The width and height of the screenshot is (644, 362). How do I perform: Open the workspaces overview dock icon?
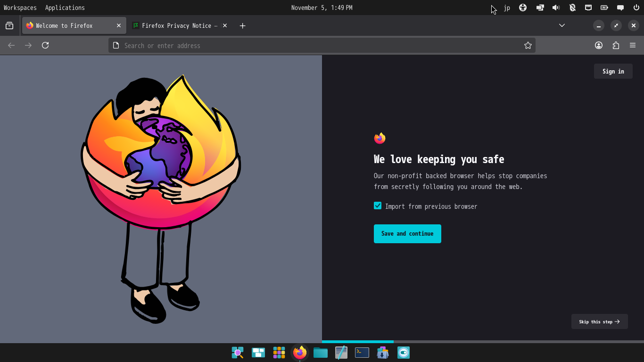[258, 353]
